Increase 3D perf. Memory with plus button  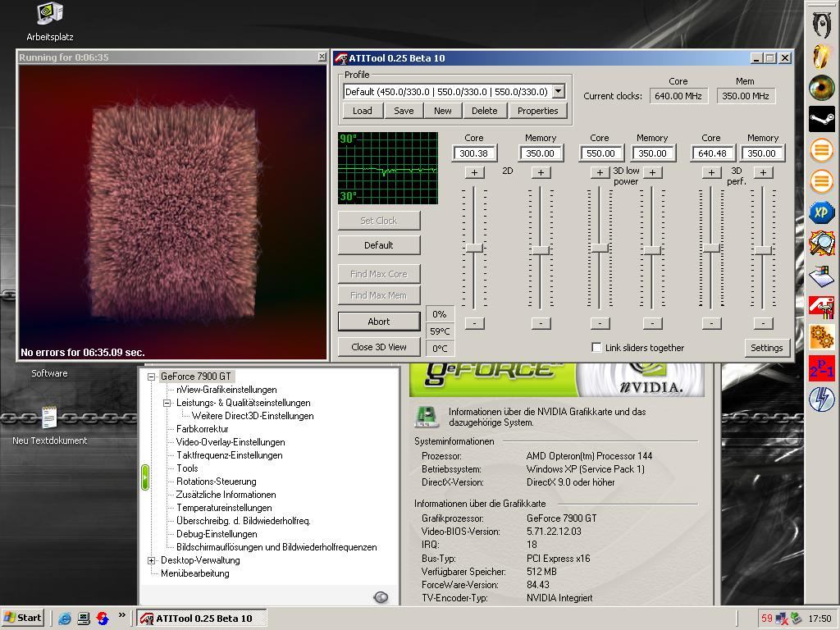click(764, 172)
